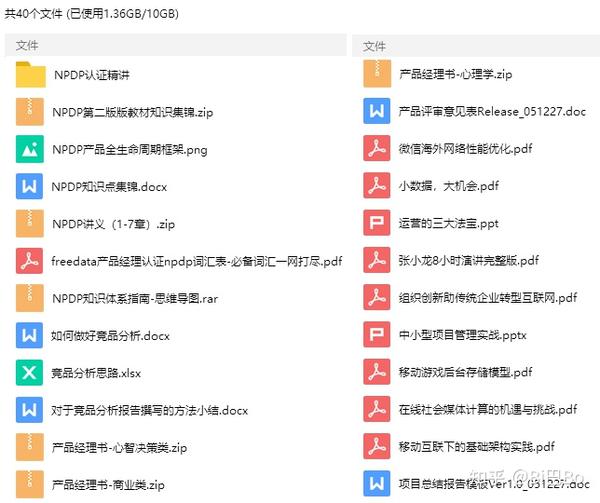Screen dimensions: 600x503
Task: Click the 共40个文件 storage usage text
Action: point(91,14)
